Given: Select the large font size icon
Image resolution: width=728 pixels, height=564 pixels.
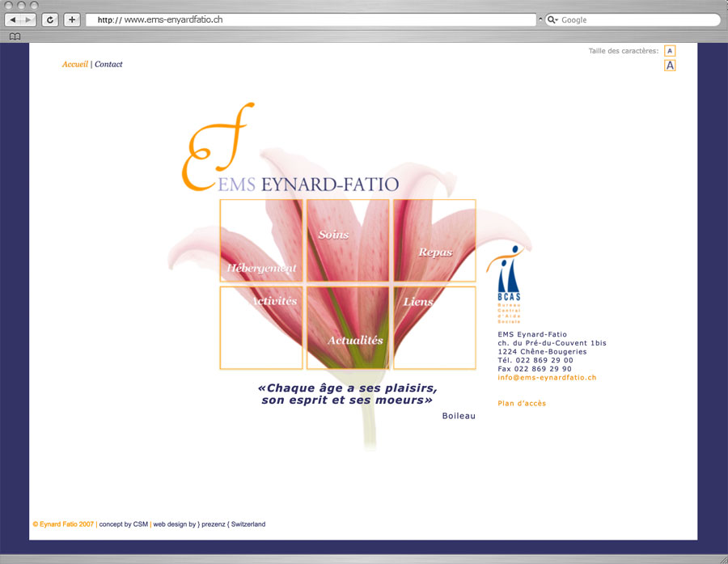Looking at the screenshot, I should coord(670,66).
